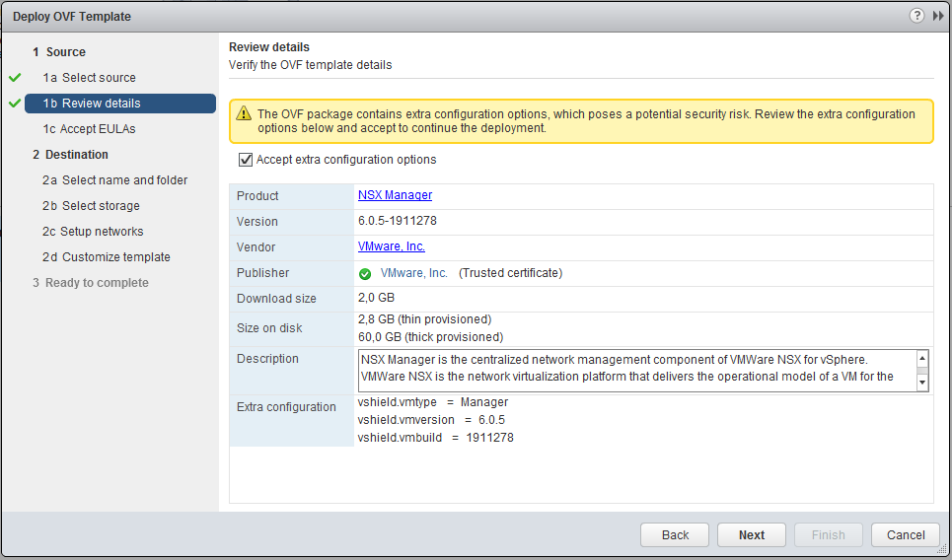Open step 2a Select name and folder

click(x=114, y=180)
